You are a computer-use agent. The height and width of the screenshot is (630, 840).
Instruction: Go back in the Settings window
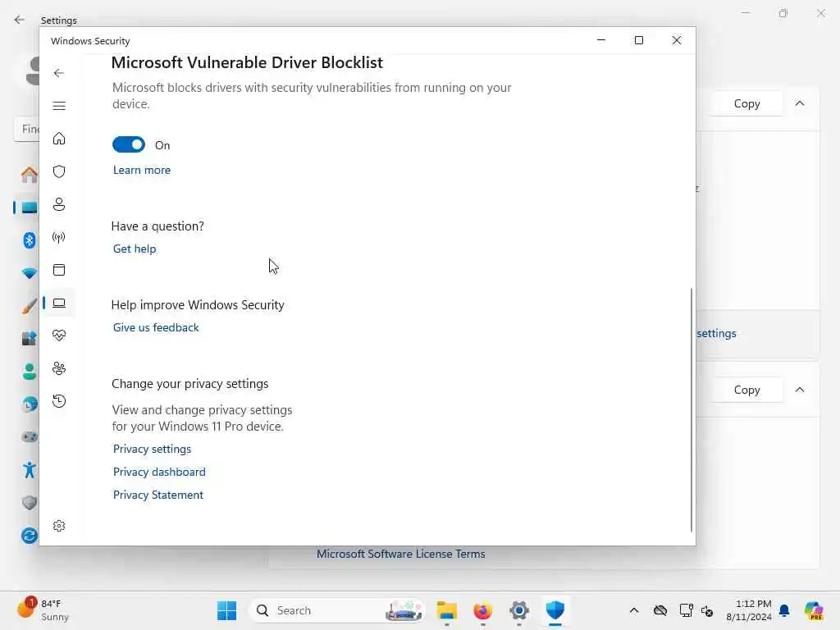(20, 20)
